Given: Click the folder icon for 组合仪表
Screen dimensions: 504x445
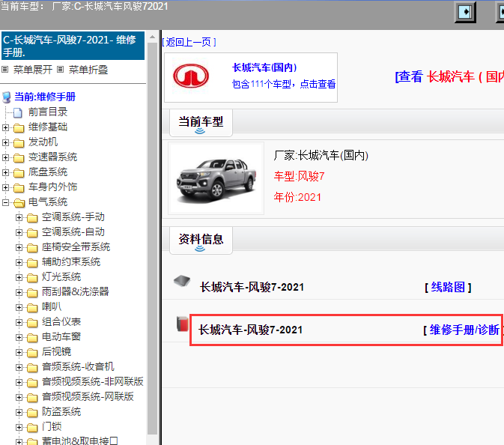Looking at the screenshot, I should click(x=32, y=323).
